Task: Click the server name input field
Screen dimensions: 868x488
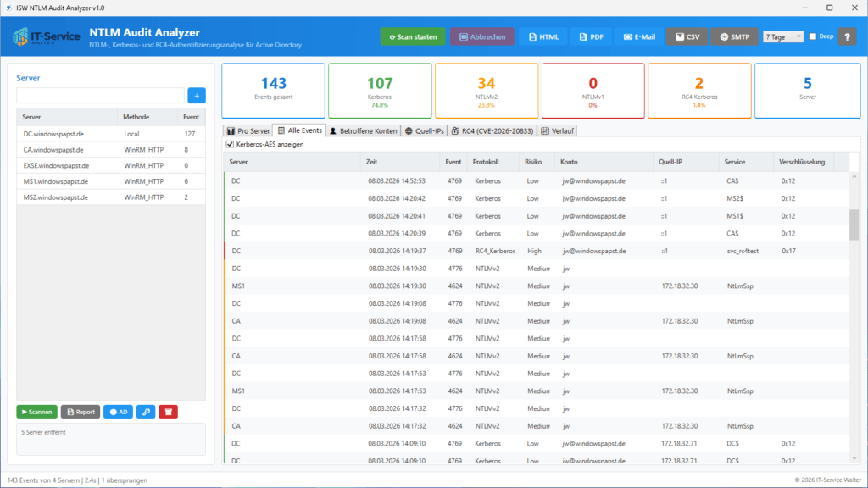Action: point(100,96)
